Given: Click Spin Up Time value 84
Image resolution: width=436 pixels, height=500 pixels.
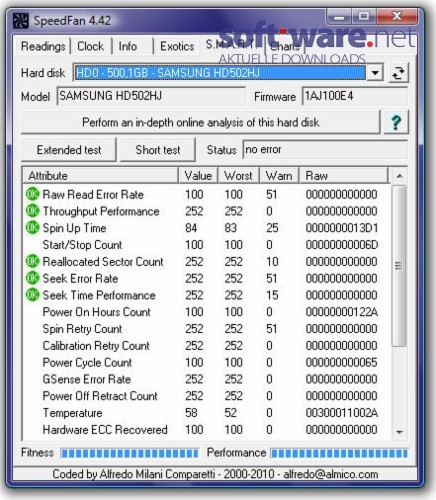Looking at the screenshot, I should 191,228.
